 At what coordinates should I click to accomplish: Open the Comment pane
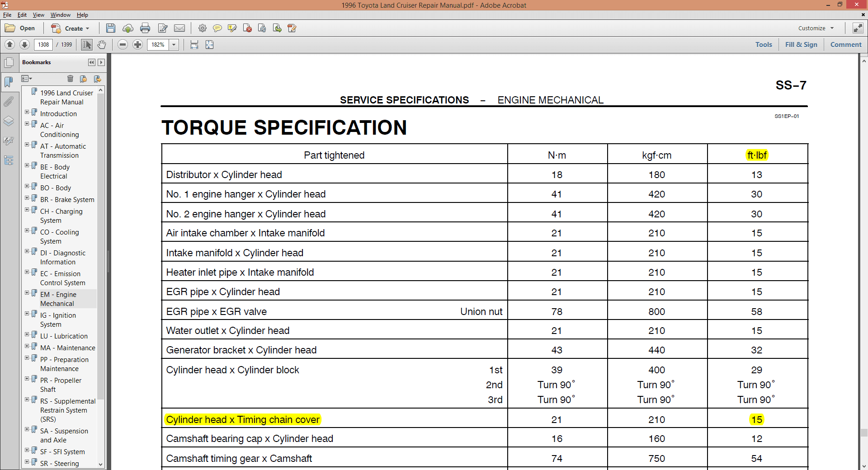(x=846, y=44)
